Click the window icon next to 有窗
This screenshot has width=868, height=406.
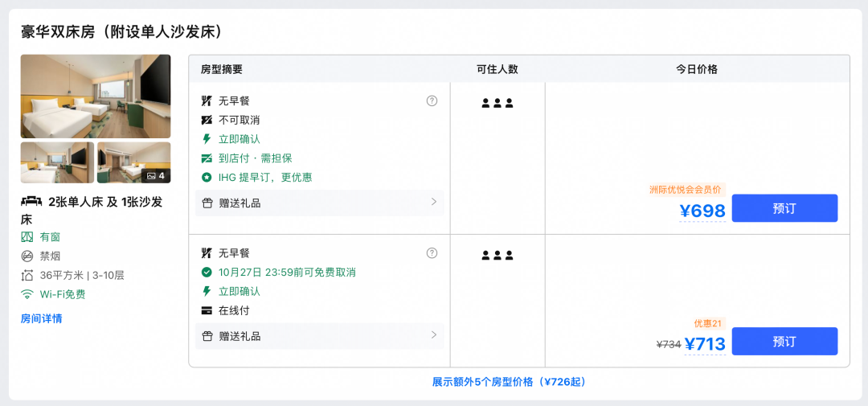pyautogui.click(x=27, y=237)
